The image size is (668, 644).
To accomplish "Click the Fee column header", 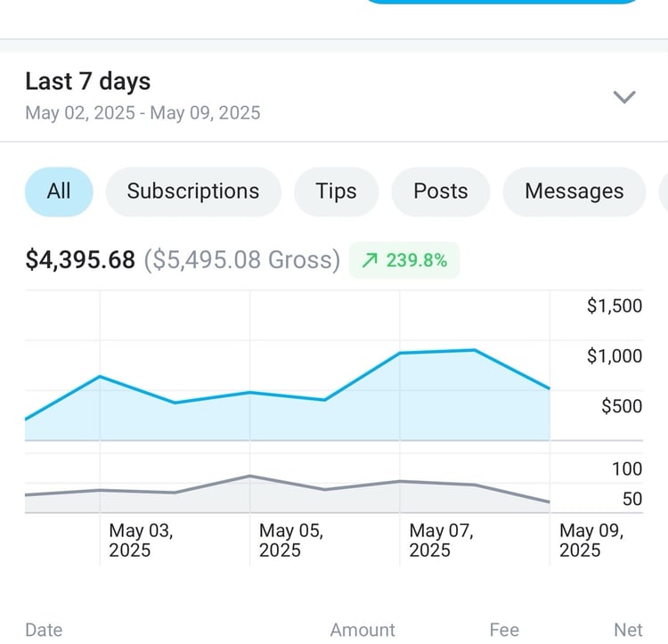I will pos(504,630).
